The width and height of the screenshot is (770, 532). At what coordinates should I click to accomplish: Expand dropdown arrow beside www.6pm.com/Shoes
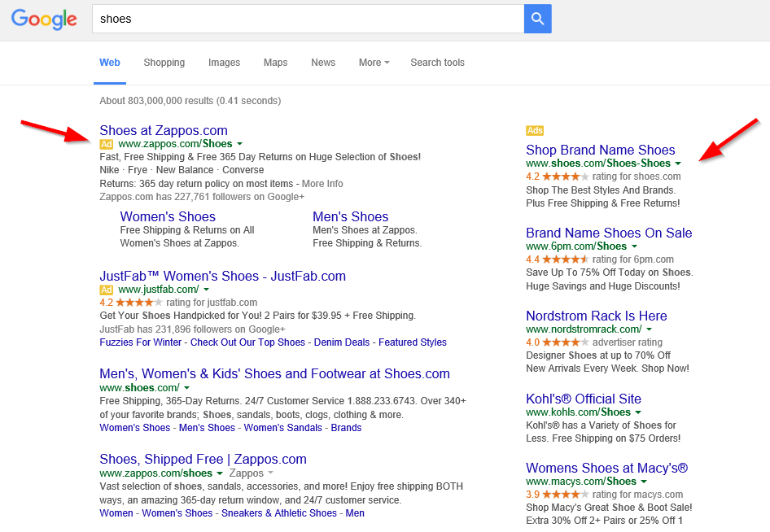click(634, 246)
